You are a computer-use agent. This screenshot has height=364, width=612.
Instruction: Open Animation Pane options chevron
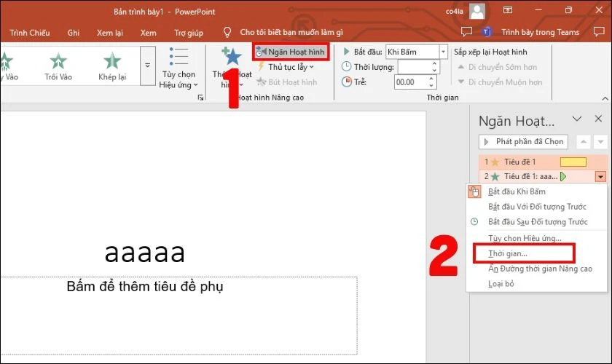[x=577, y=119]
